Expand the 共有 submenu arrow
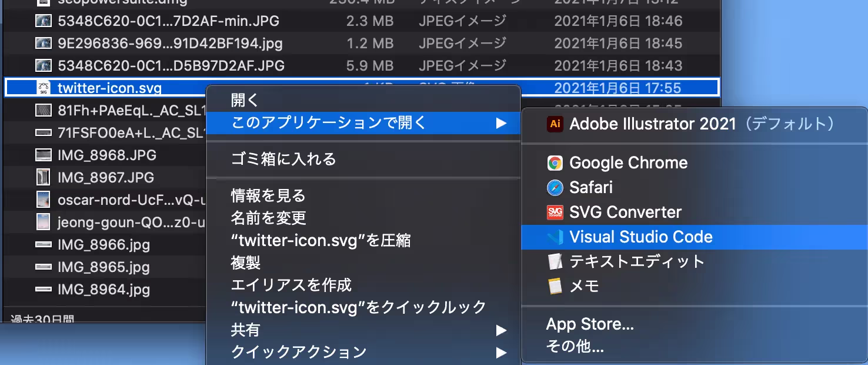The width and height of the screenshot is (868, 365). tap(501, 330)
